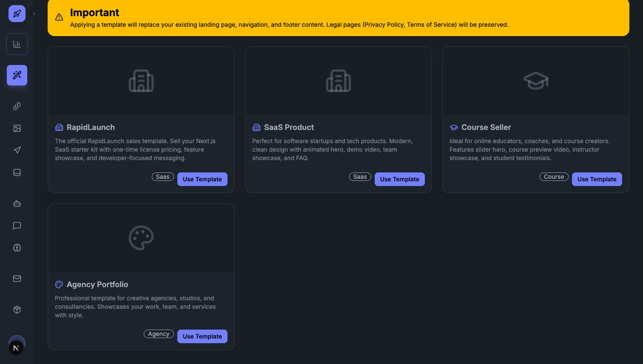Use Template for Course Seller

coord(597,179)
